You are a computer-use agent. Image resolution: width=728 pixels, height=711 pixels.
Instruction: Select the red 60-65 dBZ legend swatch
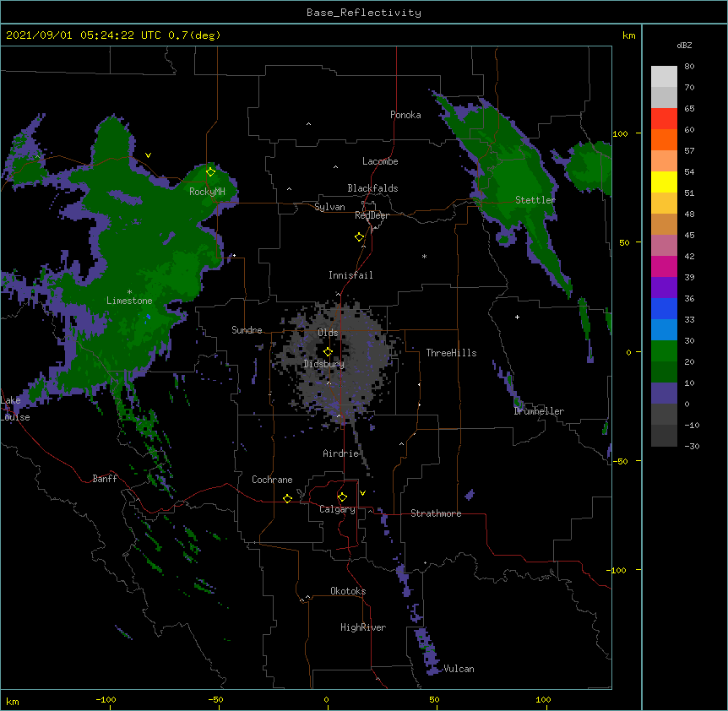(x=664, y=118)
